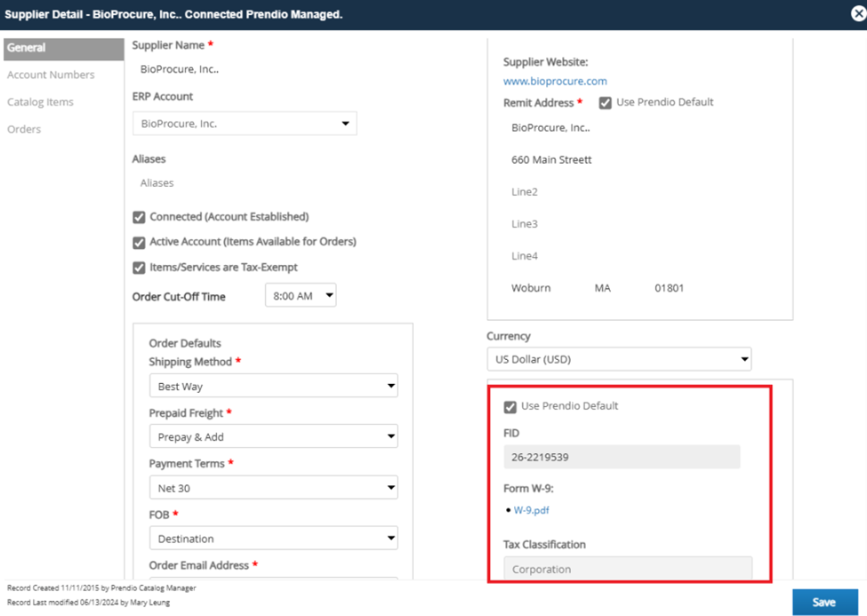Open the General tab
Screen dimensions: 867x616
pyautogui.click(x=64, y=48)
